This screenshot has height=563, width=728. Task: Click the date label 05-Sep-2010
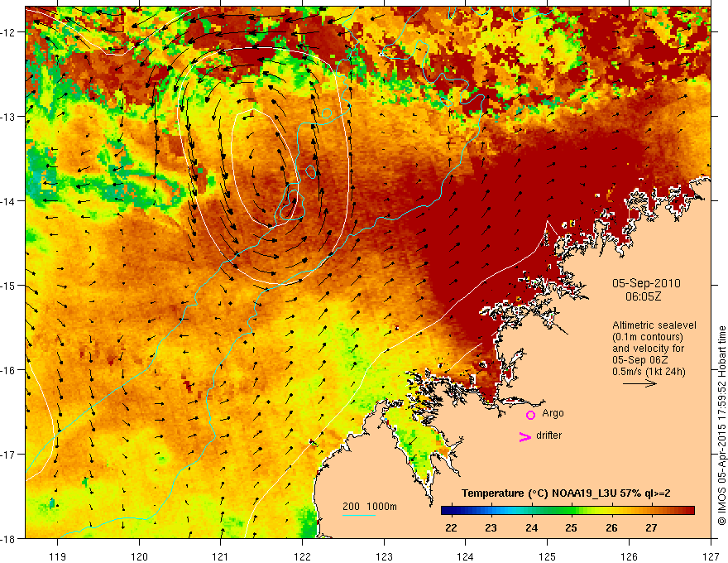[646, 283]
